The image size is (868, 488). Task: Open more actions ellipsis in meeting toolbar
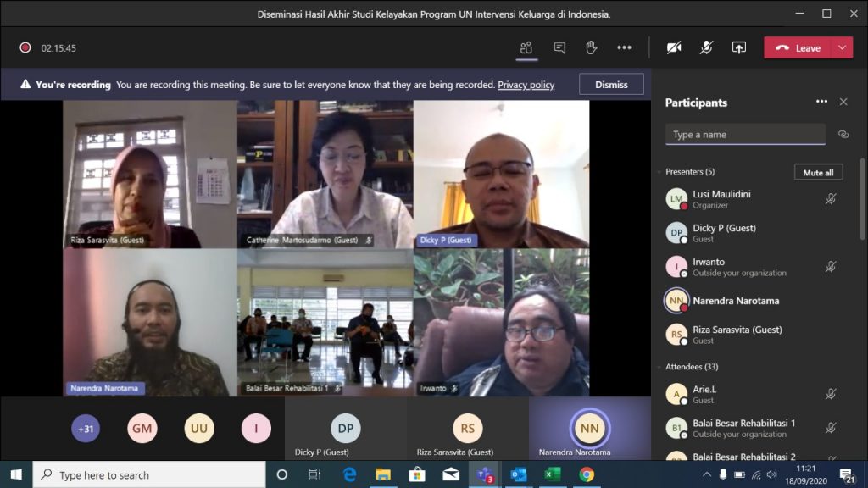625,48
